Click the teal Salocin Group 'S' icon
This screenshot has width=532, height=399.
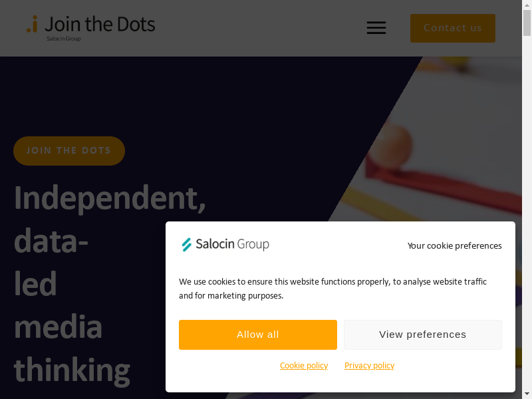[187, 245]
